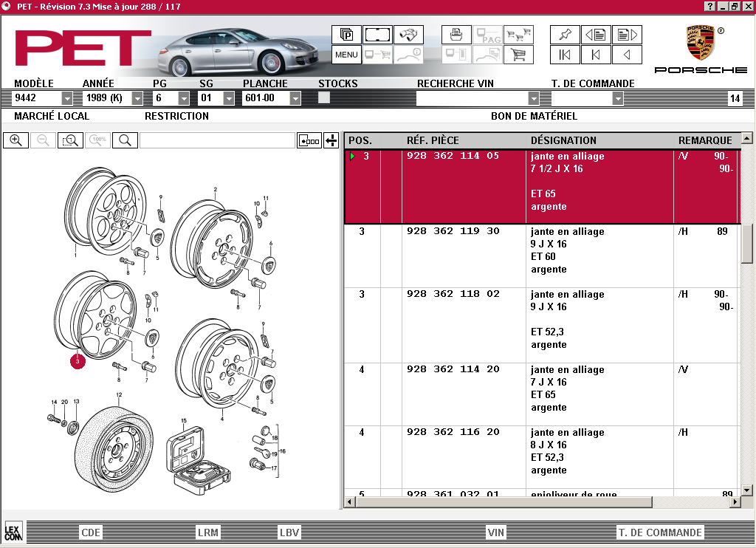Click the help question mark button
The height and width of the screenshot is (548, 756).
tap(709, 6)
